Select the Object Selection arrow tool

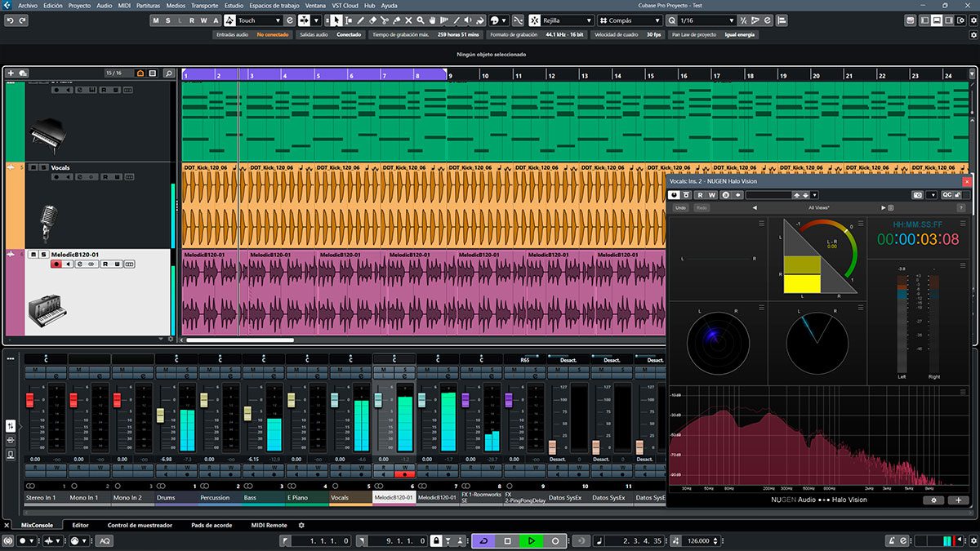point(338,20)
